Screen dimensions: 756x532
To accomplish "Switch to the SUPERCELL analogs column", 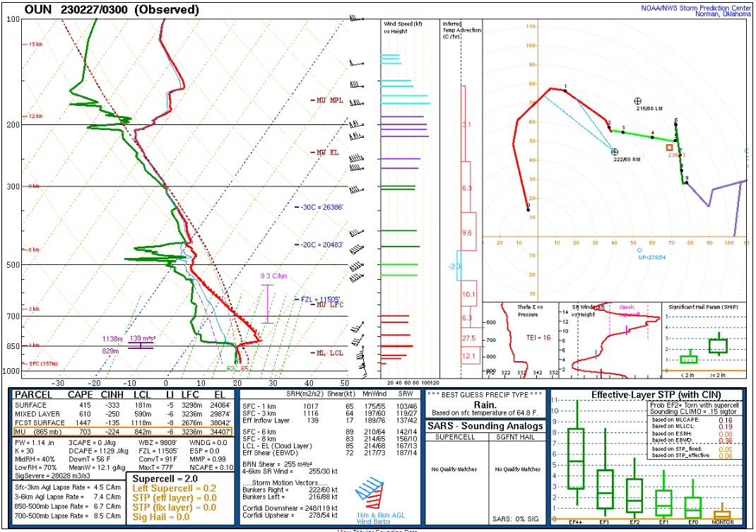I will click(456, 438).
